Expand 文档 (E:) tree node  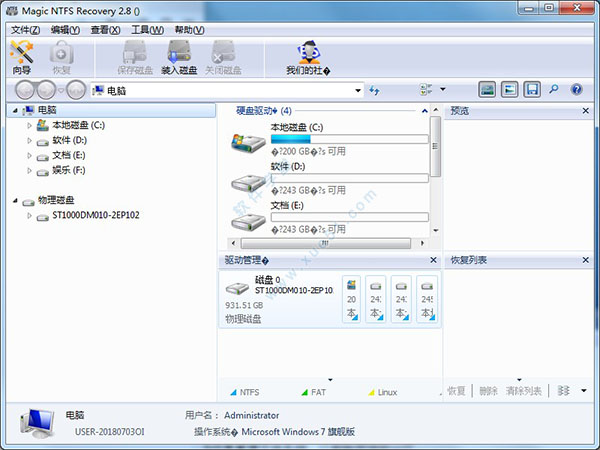[29, 155]
